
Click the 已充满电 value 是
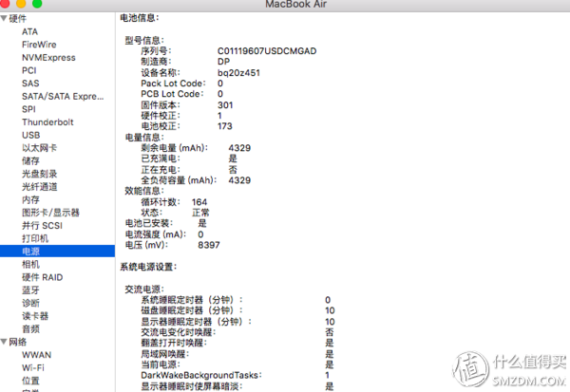[233, 159]
